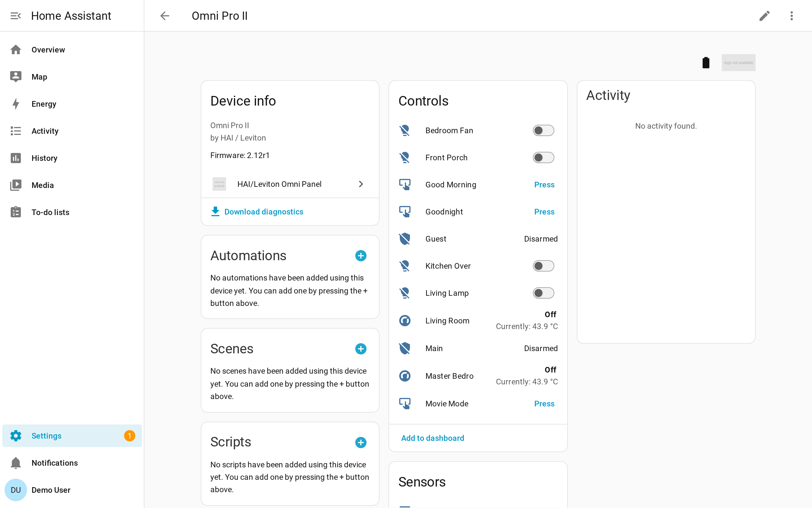Open the Guest Disarmed state
The height and width of the screenshot is (508, 812).
pos(540,239)
